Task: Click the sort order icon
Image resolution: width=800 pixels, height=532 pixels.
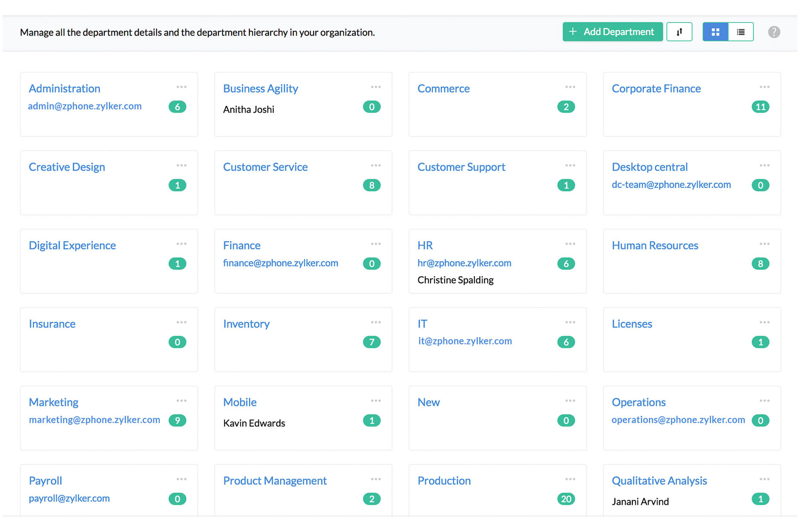Action: 680,31
